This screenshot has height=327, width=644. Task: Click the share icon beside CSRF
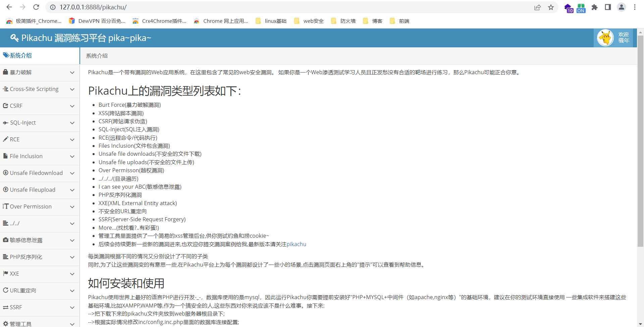(6, 105)
